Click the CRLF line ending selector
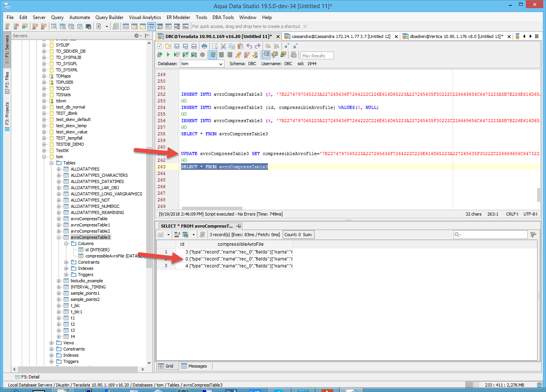The width and height of the screenshot is (546, 392). click(512, 214)
